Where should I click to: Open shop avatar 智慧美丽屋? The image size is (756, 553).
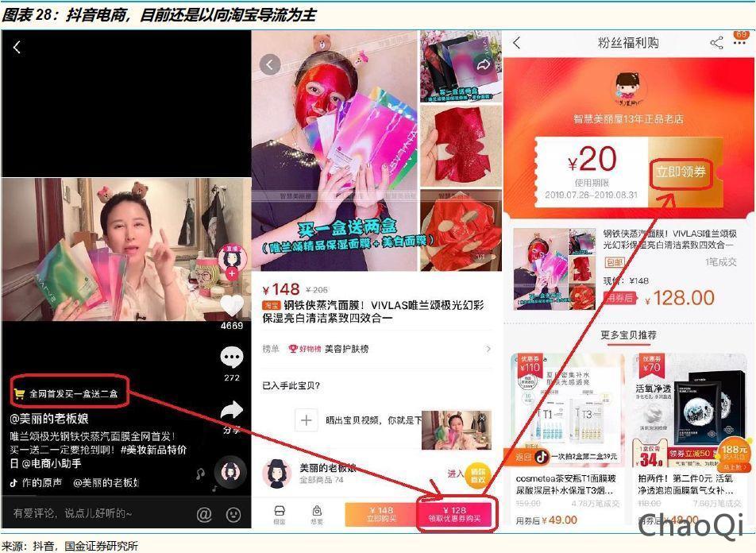click(x=627, y=89)
